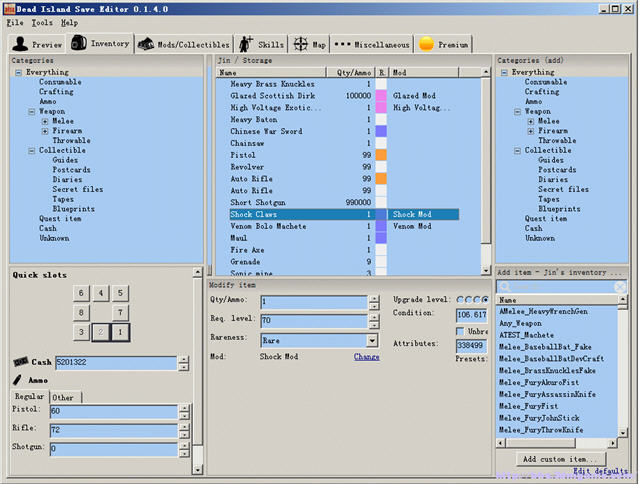Click the pink rarity swatch of Glazed Scottish Dirk
This screenshot has width=640, height=484.
click(x=381, y=96)
